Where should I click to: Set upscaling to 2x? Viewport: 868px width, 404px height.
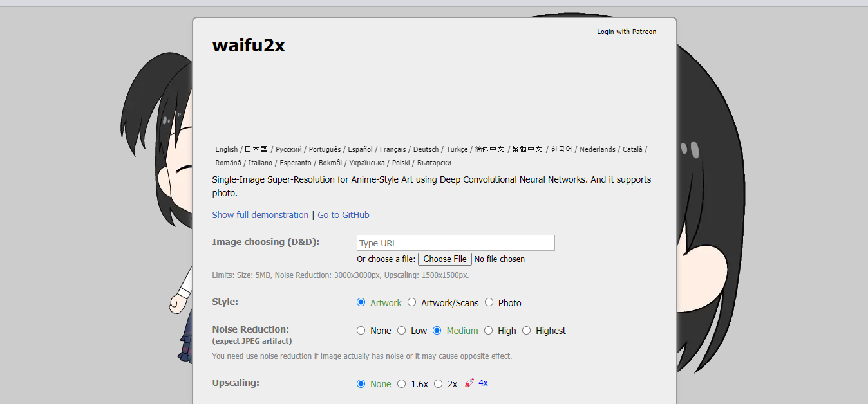coord(438,384)
